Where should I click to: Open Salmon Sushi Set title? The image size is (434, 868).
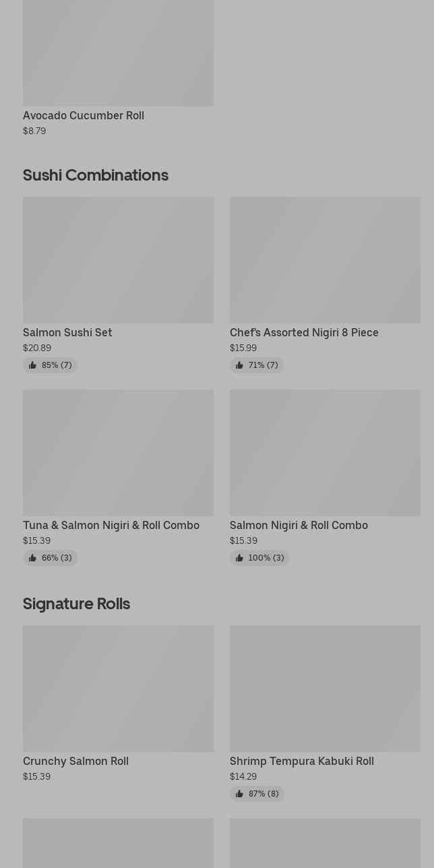click(67, 332)
